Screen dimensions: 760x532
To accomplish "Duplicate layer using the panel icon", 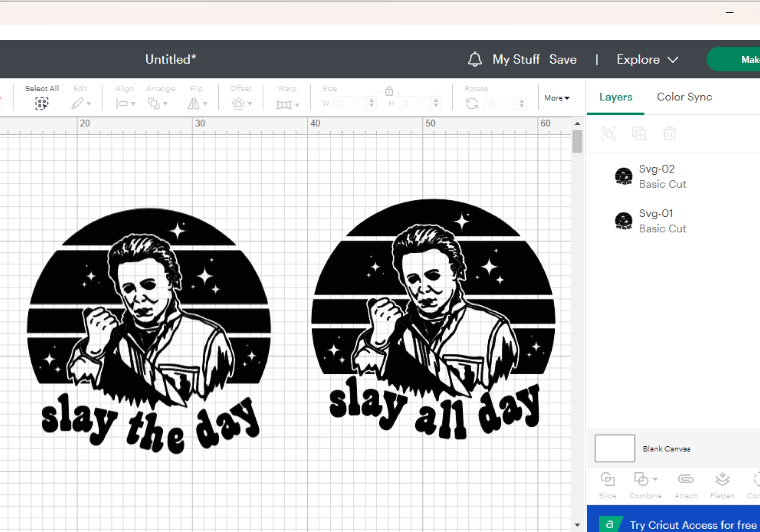I will 639,134.
